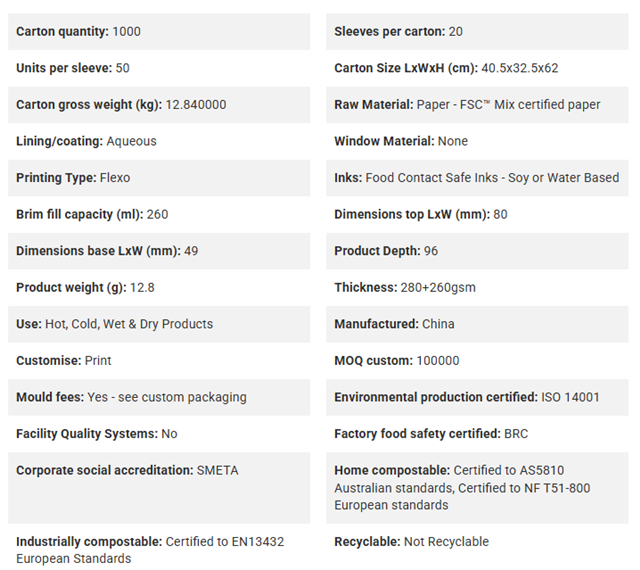640x570 pixels.
Task: Select the Sleeves per carton cell
Action: pos(477,31)
